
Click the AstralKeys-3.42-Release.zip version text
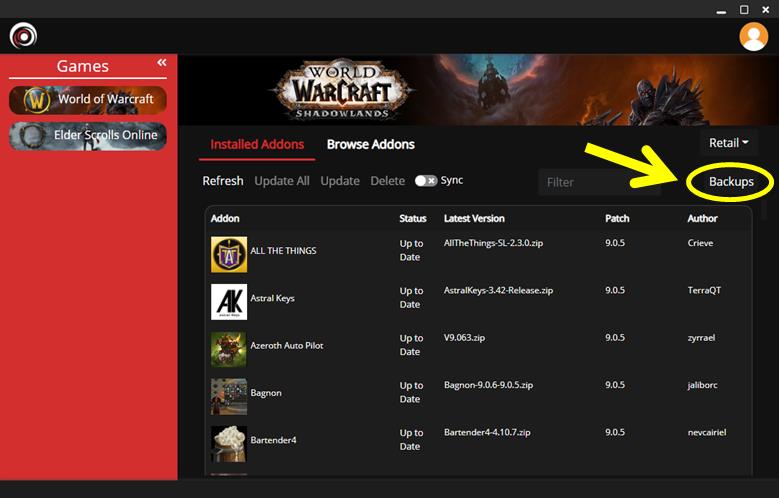498,290
